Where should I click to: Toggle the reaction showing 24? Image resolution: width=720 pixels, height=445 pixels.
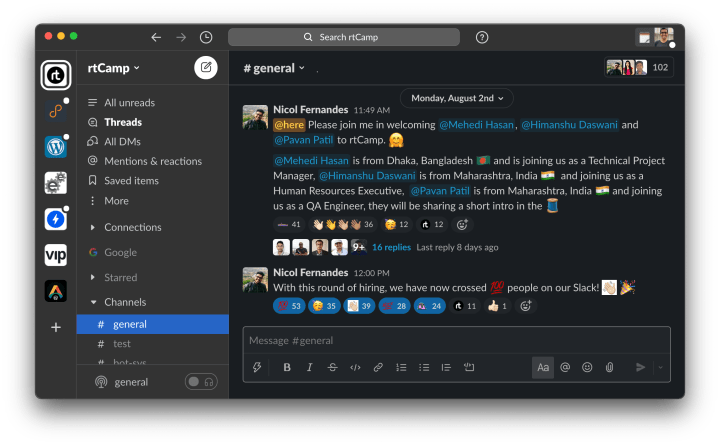coord(429,306)
